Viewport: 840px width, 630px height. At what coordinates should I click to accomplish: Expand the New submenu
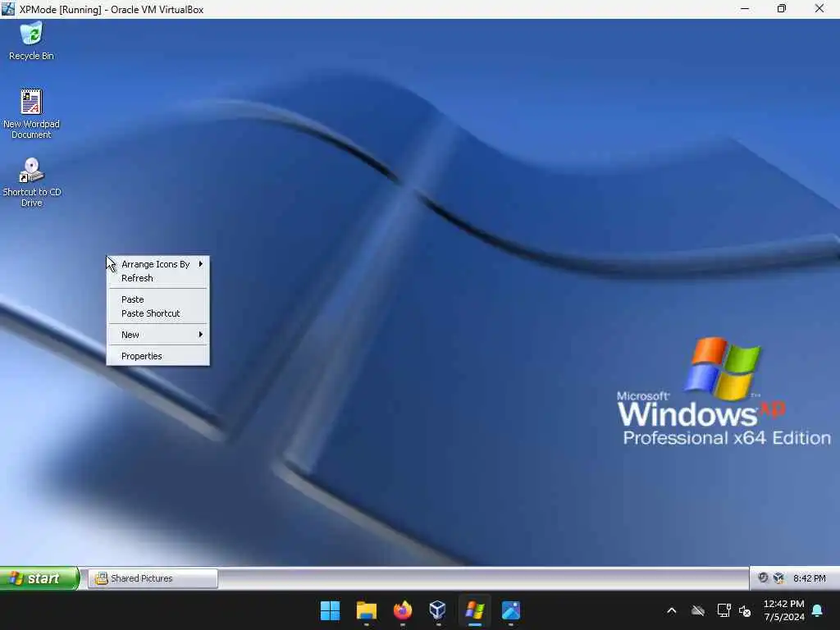coord(158,335)
